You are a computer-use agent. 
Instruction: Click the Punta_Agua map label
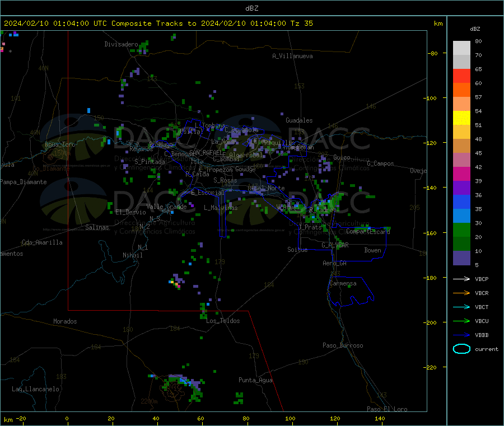pyautogui.click(x=255, y=381)
